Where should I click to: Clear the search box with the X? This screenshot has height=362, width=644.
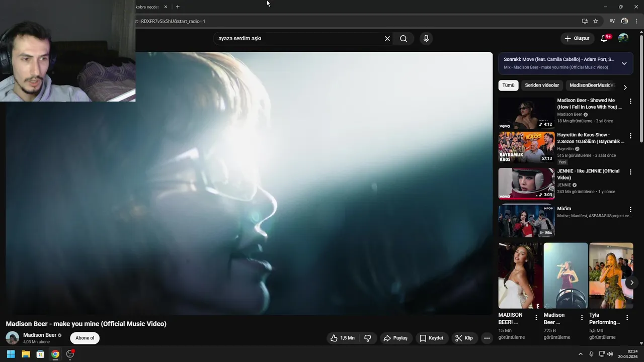pos(387,39)
